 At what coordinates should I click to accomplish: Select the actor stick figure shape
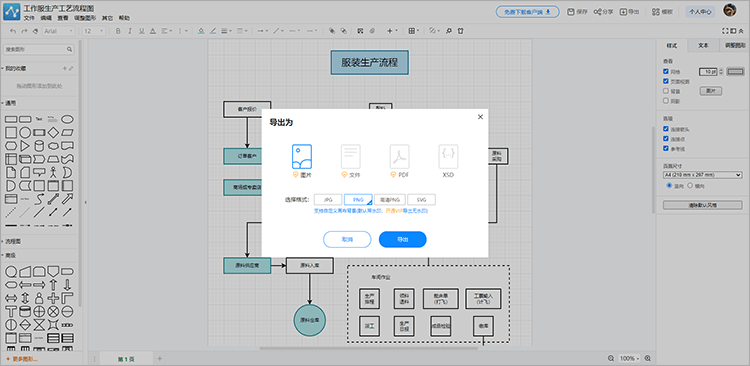point(53,172)
